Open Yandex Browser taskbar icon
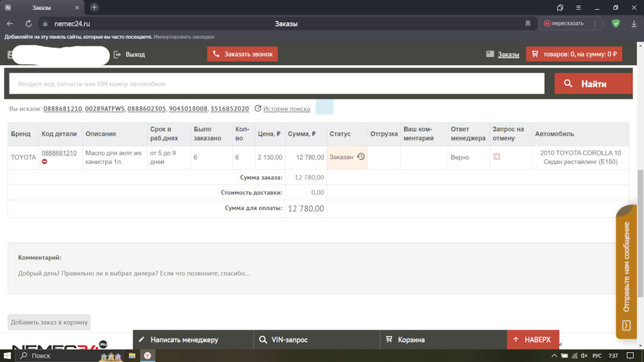644x362 pixels. tap(148, 355)
